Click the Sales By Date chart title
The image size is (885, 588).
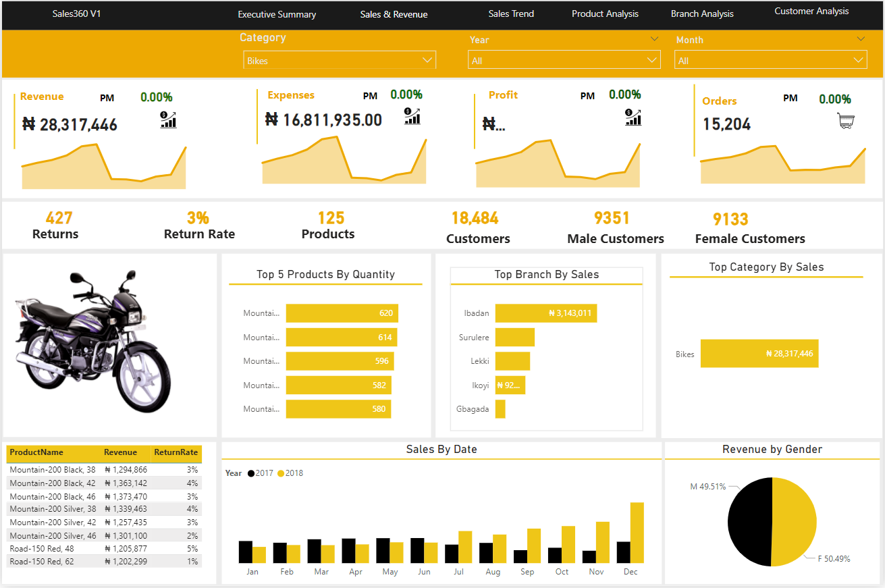pos(441,449)
